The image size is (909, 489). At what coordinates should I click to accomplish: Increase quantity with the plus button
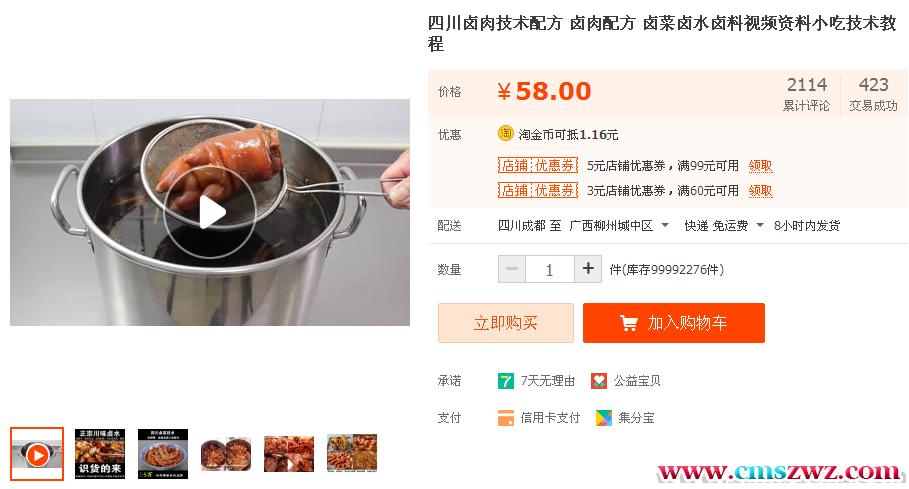click(588, 269)
